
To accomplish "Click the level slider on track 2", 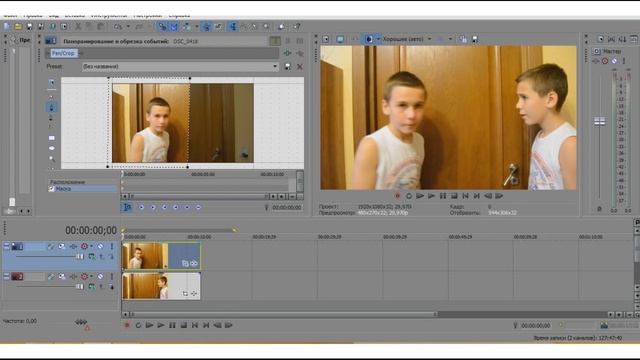I will (80, 287).
